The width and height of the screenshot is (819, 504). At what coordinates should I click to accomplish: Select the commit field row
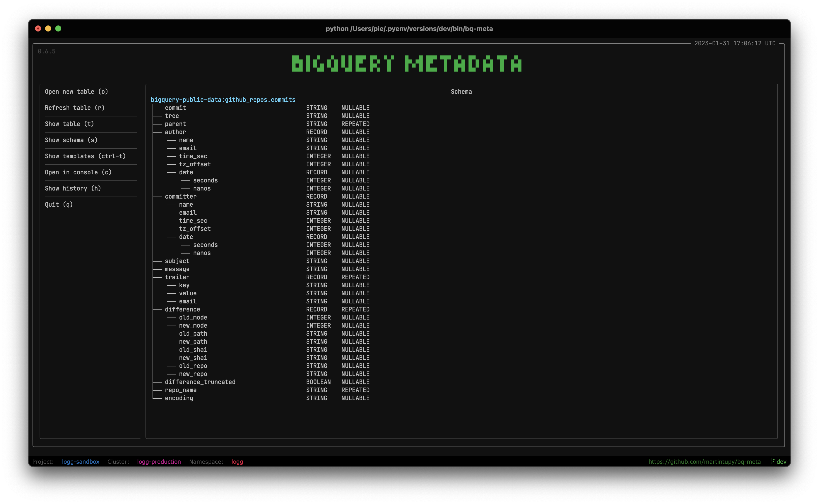point(261,108)
